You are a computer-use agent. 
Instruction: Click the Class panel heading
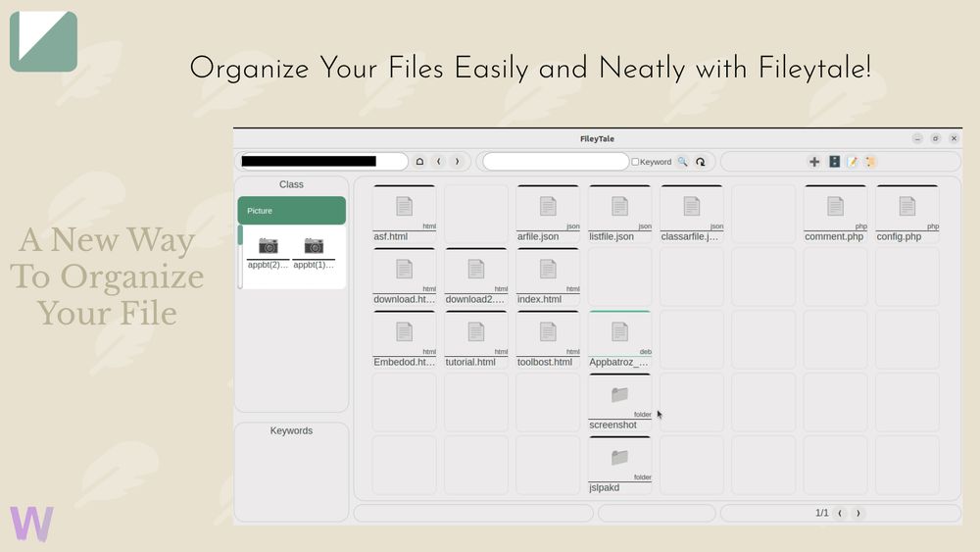pyautogui.click(x=291, y=184)
